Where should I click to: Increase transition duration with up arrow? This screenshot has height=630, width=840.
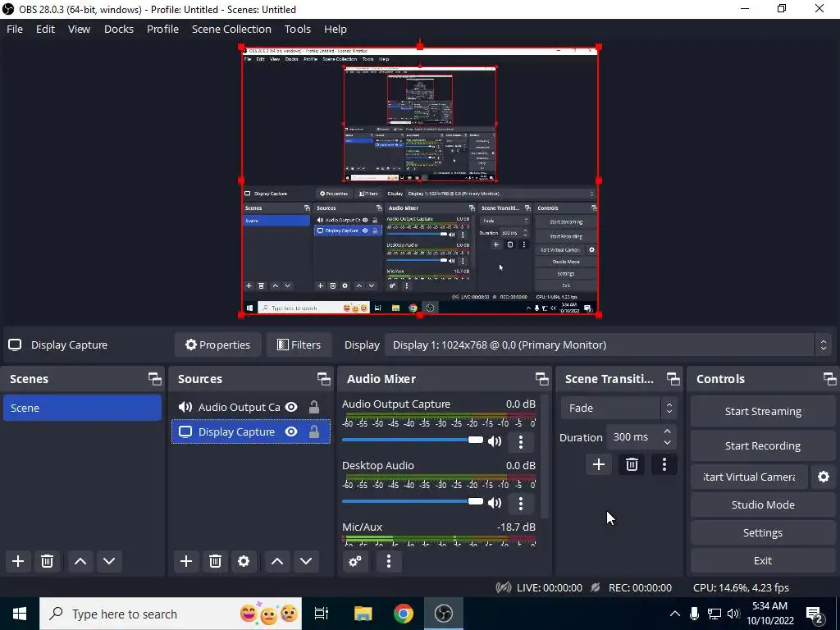tap(667, 431)
